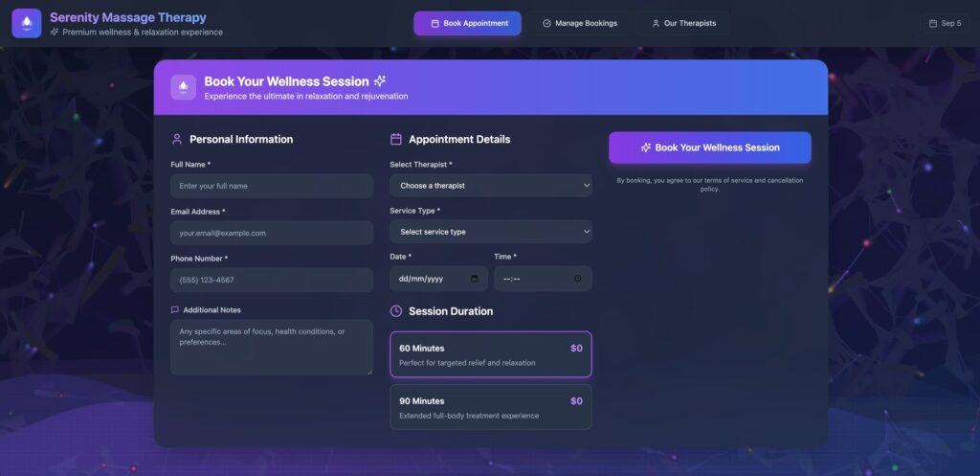This screenshot has height=476, width=980.
Task: Switch to Book Appointment tab
Action: tap(467, 23)
